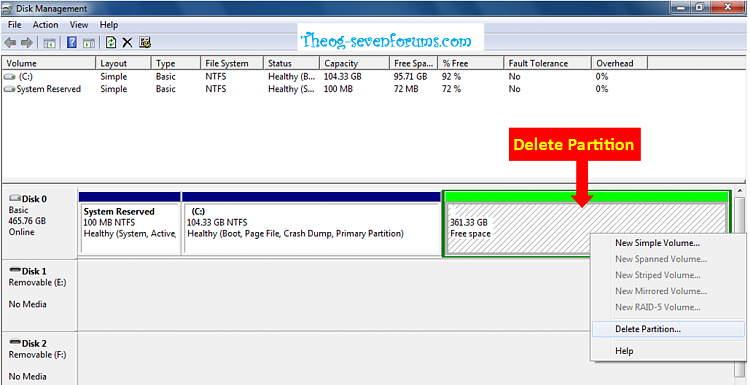Screen dimensions: 750x385
Task: Click the Delete X toolbar icon
Action: pyautogui.click(x=127, y=43)
